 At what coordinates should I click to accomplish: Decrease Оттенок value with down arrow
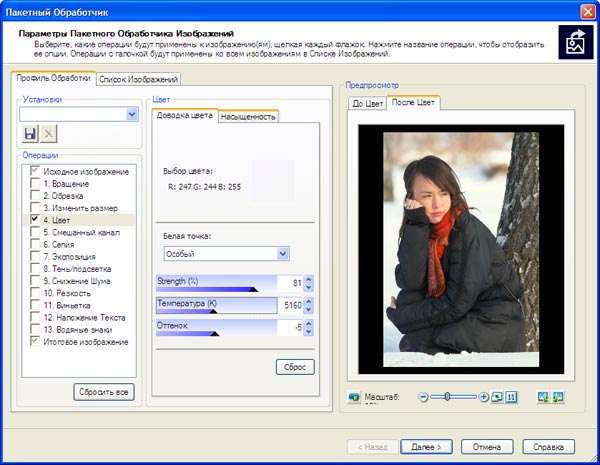pos(309,332)
